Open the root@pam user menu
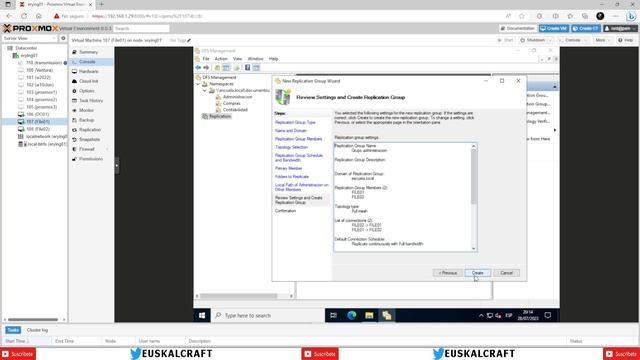 tap(621, 28)
